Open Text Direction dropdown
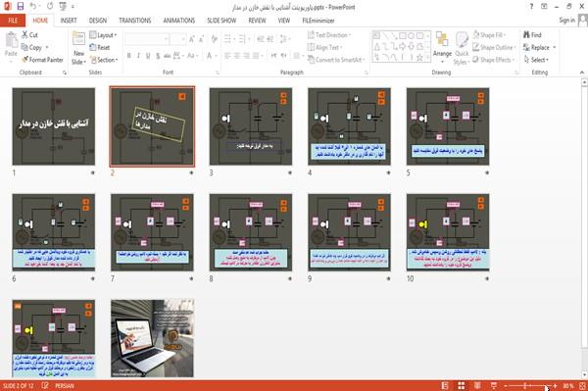The image size is (588, 391). (x=329, y=35)
